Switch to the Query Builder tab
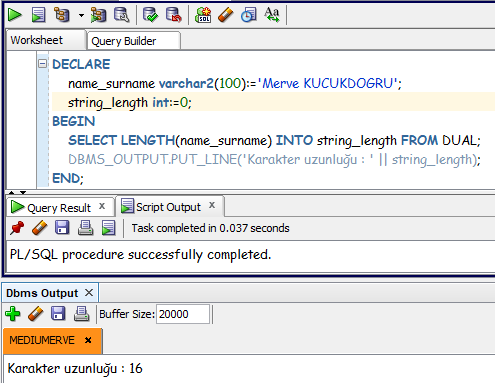This screenshot has height=383, width=495. tap(134, 41)
